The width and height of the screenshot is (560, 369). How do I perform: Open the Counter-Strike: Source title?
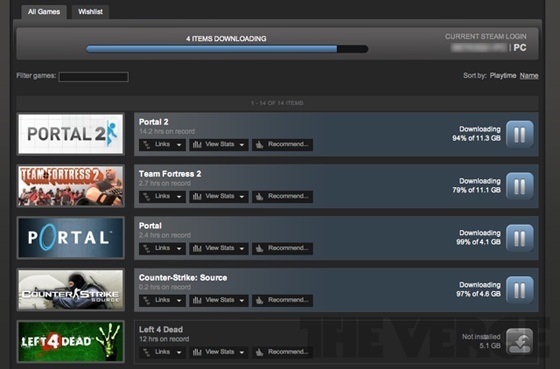(x=183, y=278)
